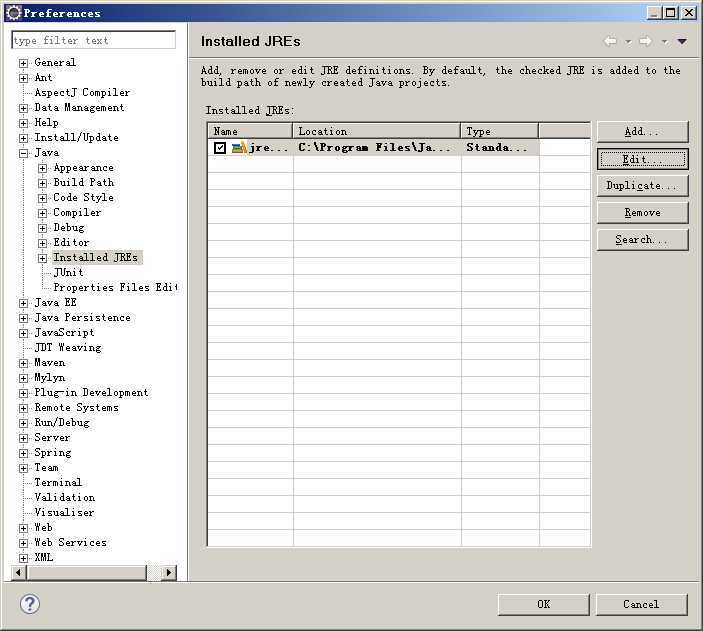Image resolution: width=703 pixels, height=631 pixels.
Task: Select Java Persistence in the tree
Action: point(82,318)
